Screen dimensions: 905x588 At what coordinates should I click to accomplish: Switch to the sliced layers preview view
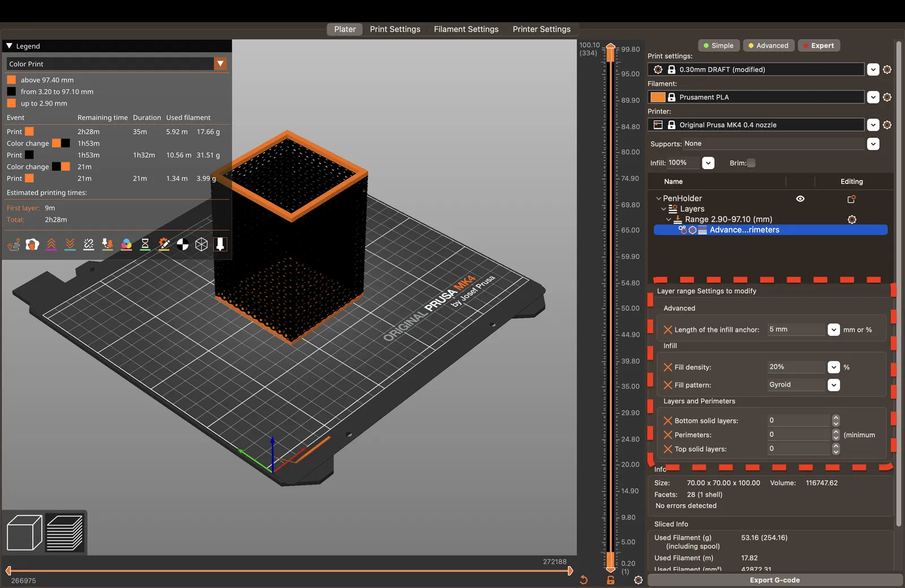pyautogui.click(x=64, y=533)
